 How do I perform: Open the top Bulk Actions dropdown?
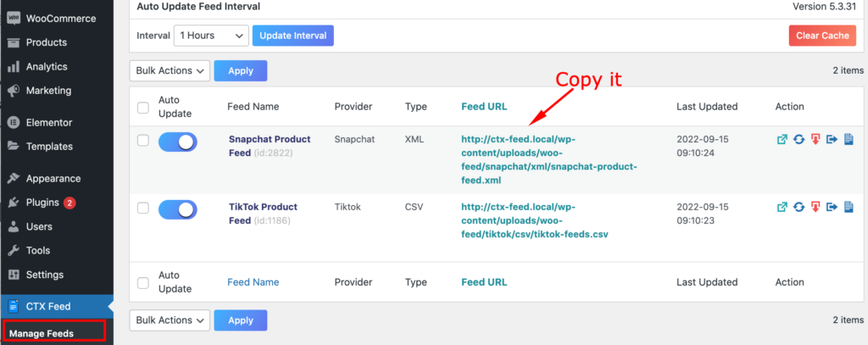170,71
